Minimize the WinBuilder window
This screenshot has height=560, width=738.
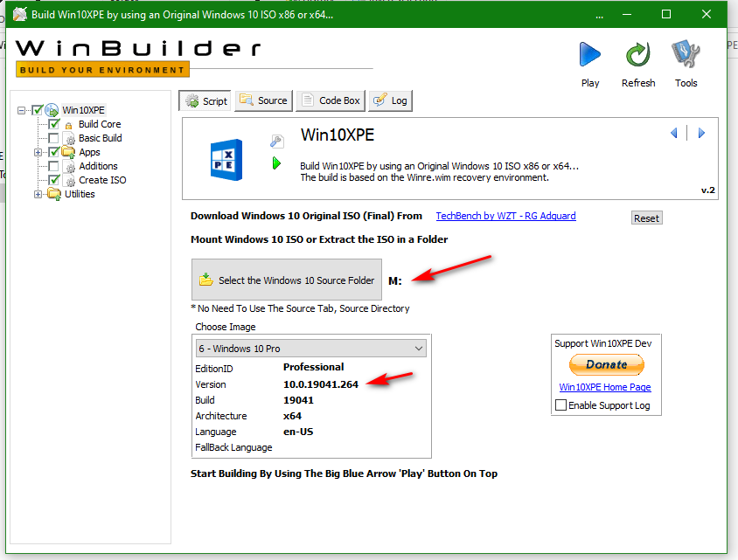pyautogui.click(x=627, y=15)
